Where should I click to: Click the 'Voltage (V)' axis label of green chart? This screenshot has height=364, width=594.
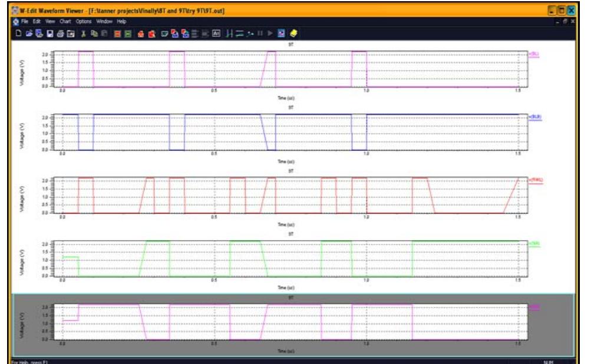[x=22, y=262]
